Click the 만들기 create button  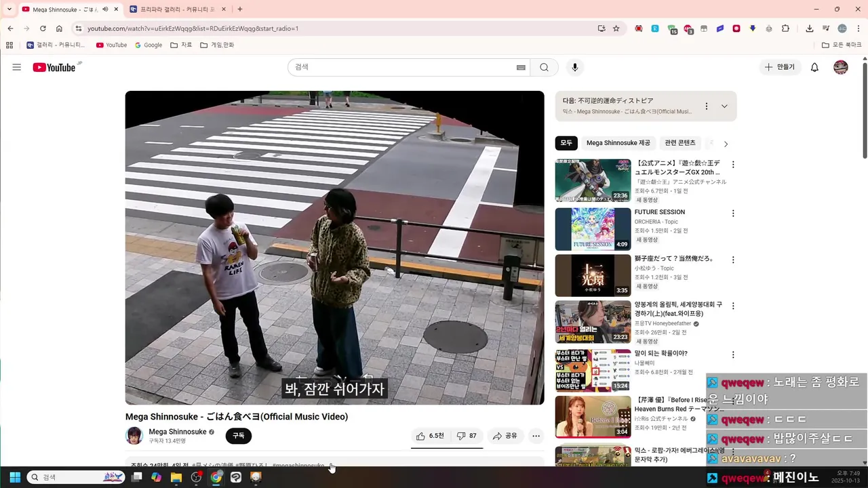[780, 67]
